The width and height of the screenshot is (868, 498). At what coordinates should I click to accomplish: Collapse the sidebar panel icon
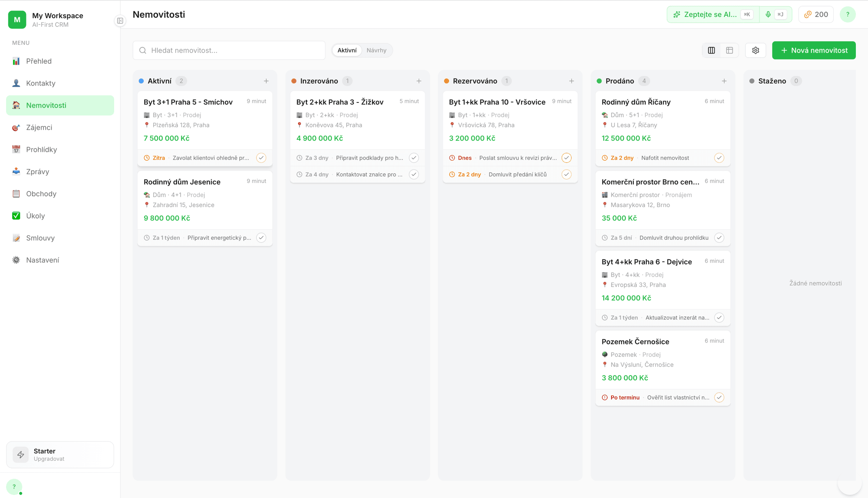(x=120, y=21)
